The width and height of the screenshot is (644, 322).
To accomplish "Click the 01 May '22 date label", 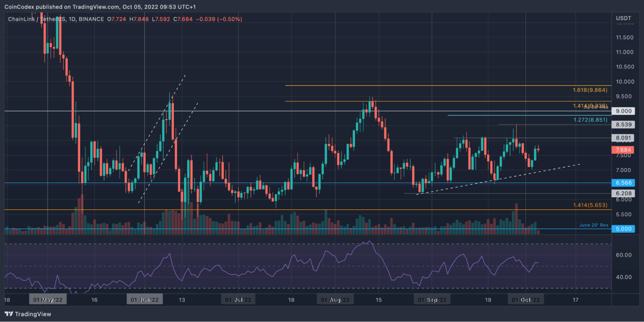I will pyautogui.click(x=48, y=299).
